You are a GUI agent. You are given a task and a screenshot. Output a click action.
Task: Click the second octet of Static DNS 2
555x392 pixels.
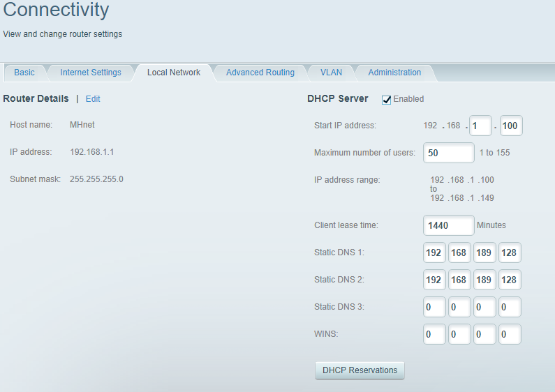tap(459, 280)
